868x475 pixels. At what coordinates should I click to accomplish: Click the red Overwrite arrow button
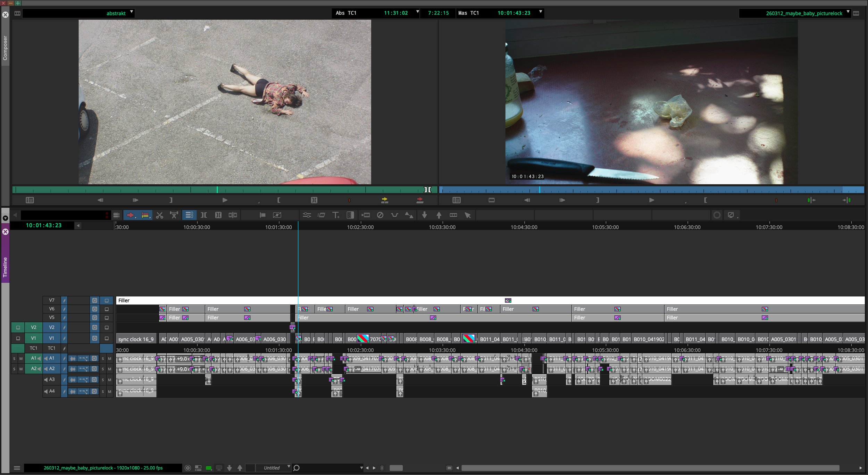pyautogui.click(x=420, y=200)
